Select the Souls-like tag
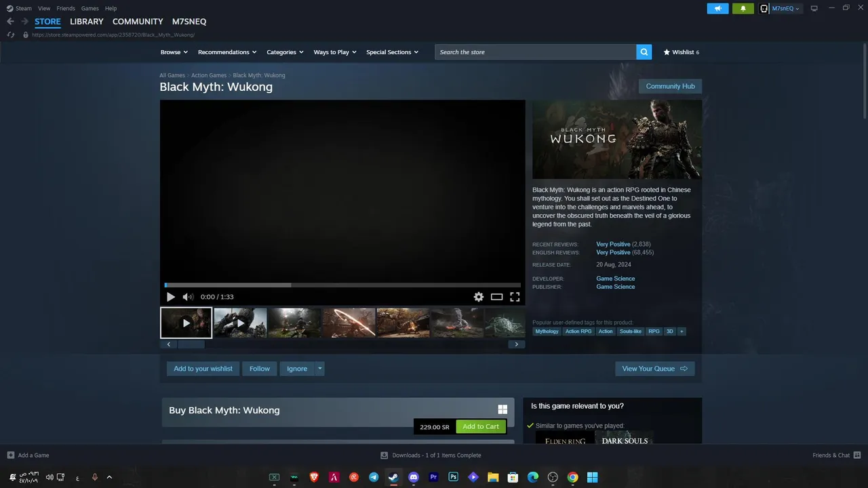The width and height of the screenshot is (868, 488). pyautogui.click(x=631, y=331)
